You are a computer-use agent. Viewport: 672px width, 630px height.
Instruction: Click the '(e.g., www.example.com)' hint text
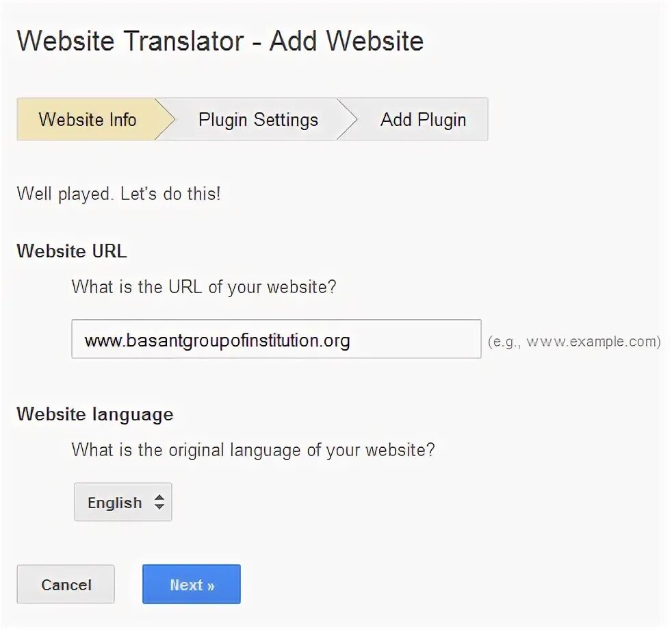(574, 342)
